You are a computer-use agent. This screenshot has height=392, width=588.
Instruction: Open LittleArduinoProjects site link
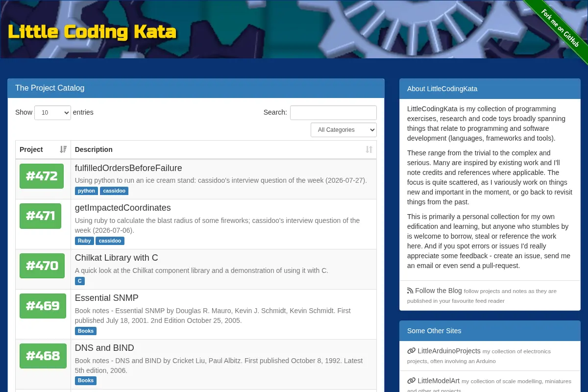click(x=449, y=351)
